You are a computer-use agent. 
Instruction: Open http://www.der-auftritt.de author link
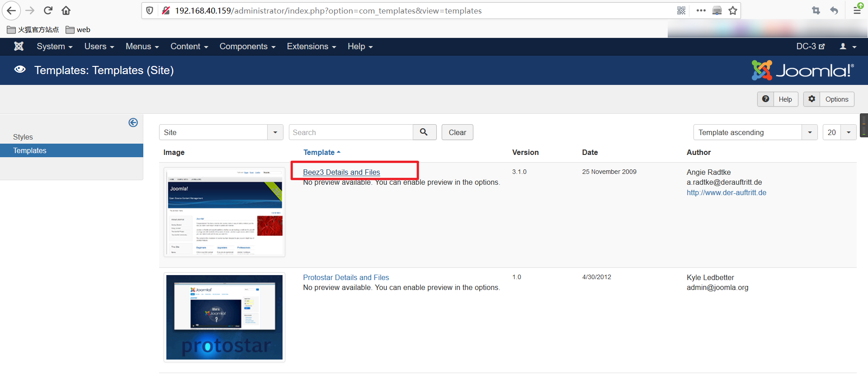pos(726,192)
